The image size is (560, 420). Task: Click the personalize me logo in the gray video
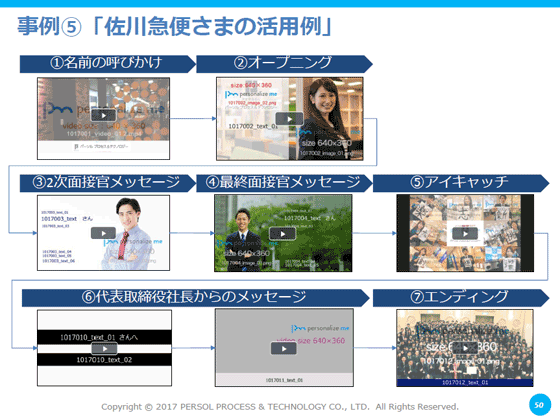click(320, 328)
